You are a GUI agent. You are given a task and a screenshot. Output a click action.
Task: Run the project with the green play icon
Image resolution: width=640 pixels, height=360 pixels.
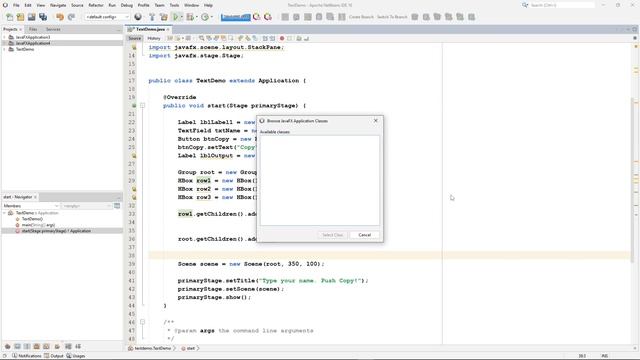tap(176, 17)
